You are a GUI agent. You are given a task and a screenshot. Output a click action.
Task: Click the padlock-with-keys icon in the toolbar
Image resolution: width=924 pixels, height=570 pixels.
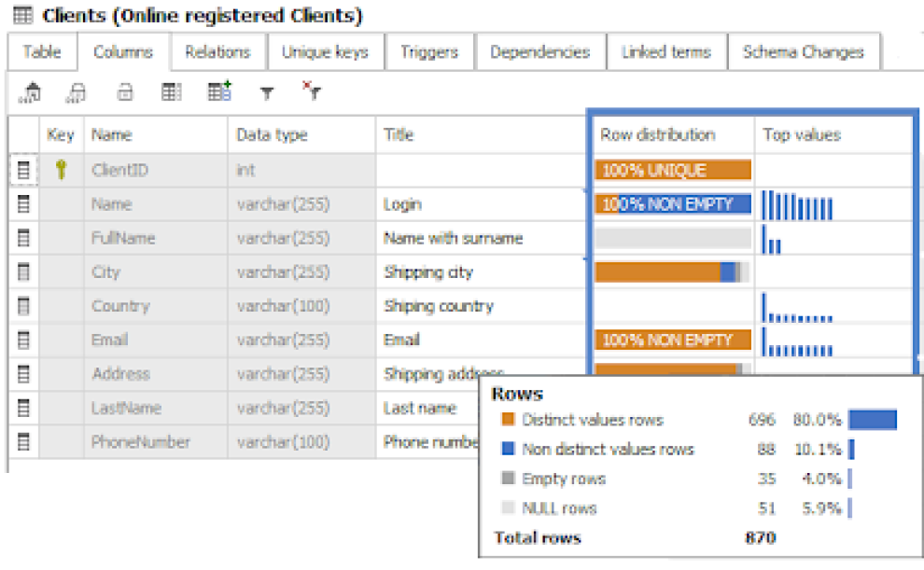[x=77, y=91]
